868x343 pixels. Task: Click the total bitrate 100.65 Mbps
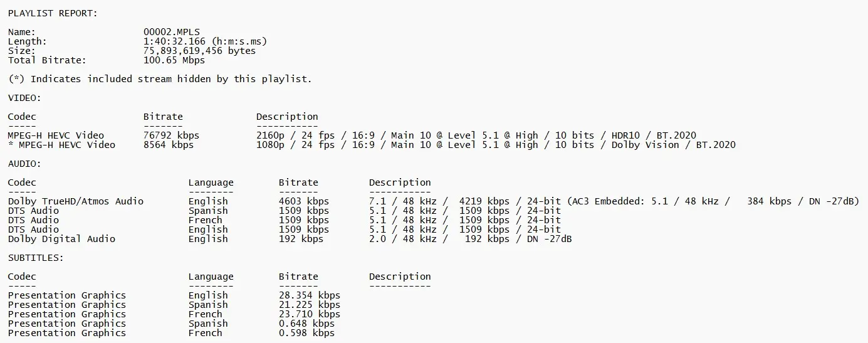174,60
